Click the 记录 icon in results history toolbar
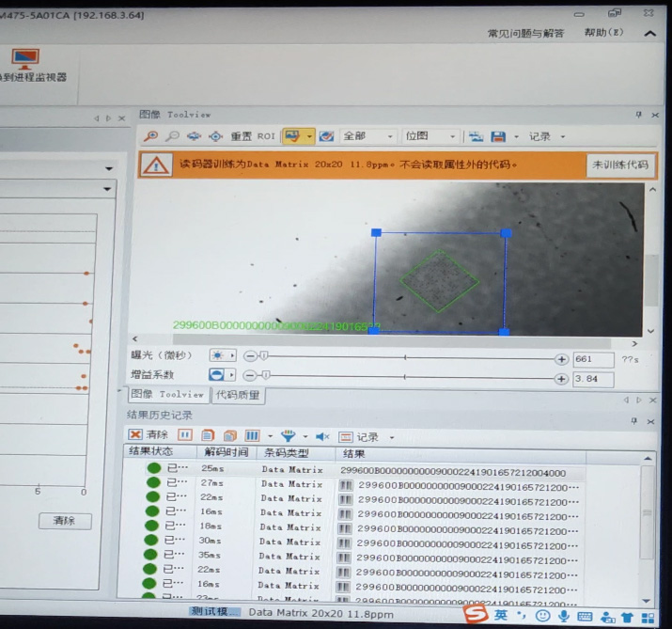 click(x=346, y=437)
